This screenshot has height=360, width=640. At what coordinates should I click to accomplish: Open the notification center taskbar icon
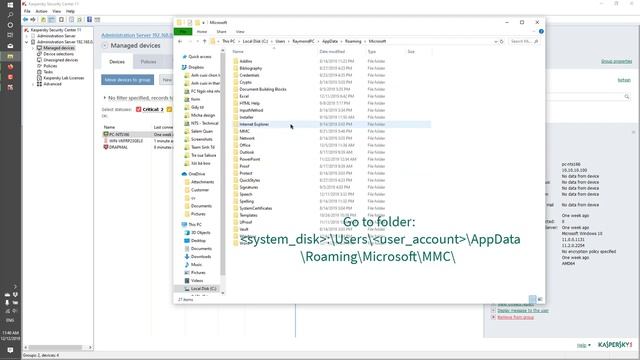point(10,350)
